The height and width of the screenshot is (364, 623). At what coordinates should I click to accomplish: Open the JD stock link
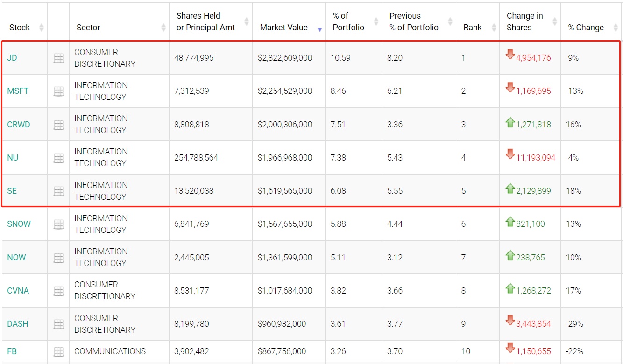[12, 58]
